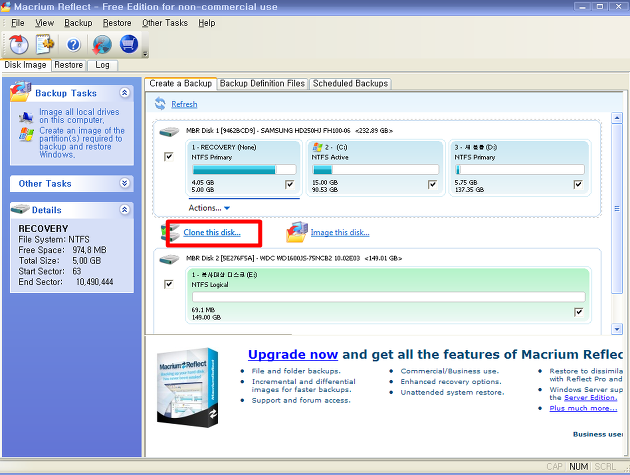Screen dimensions: 630x475
Task: Select the E: logical partition usage bar
Action: click(389, 297)
